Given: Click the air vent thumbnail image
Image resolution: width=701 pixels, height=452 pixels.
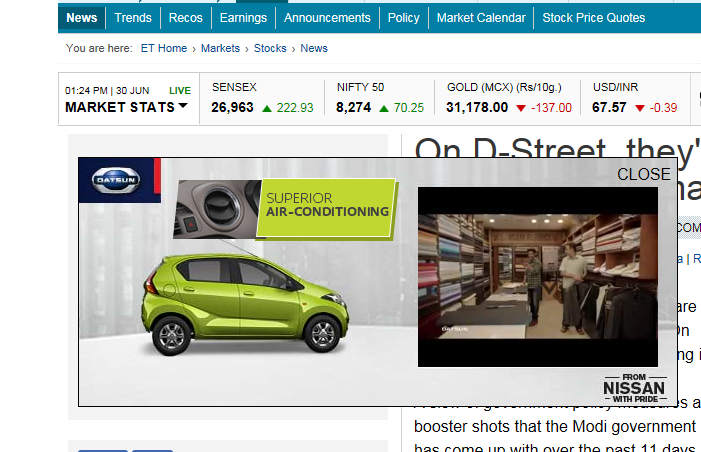Looking at the screenshot, I should [x=217, y=209].
